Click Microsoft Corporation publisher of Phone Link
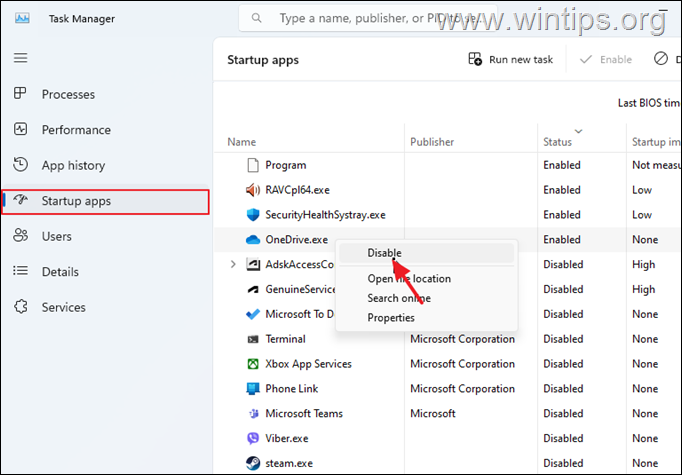The height and width of the screenshot is (475, 682). (x=462, y=388)
